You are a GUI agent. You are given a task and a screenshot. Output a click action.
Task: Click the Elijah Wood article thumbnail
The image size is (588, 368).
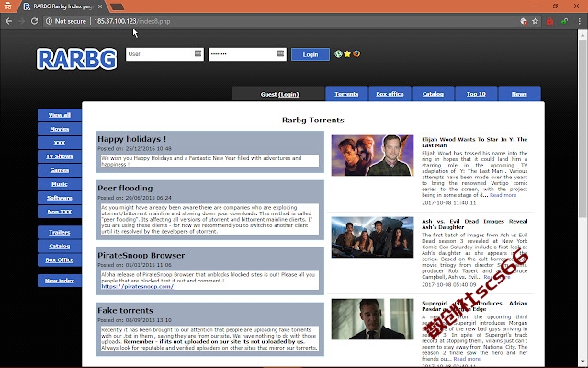tap(372, 155)
